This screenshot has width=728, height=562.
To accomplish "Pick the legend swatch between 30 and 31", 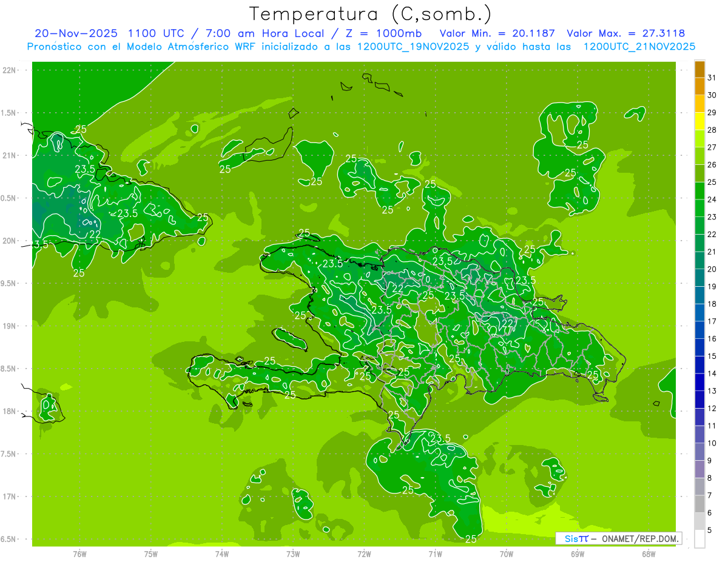I will (699, 87).
